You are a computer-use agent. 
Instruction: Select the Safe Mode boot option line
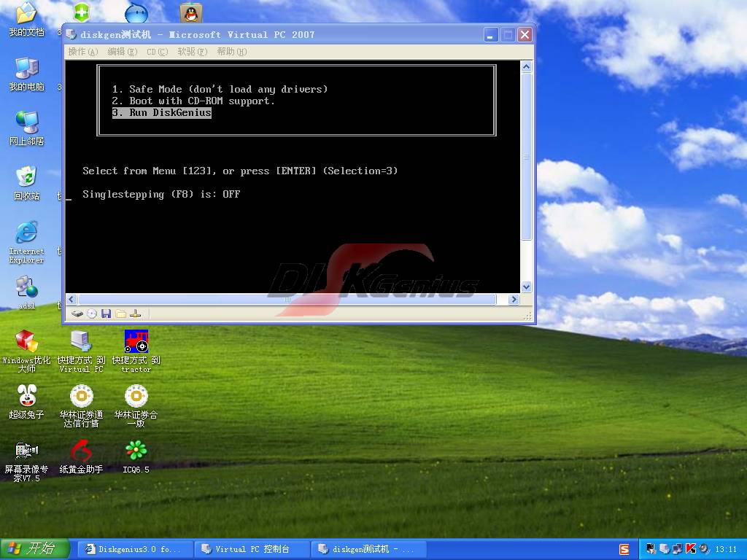[x=220, y=89]
